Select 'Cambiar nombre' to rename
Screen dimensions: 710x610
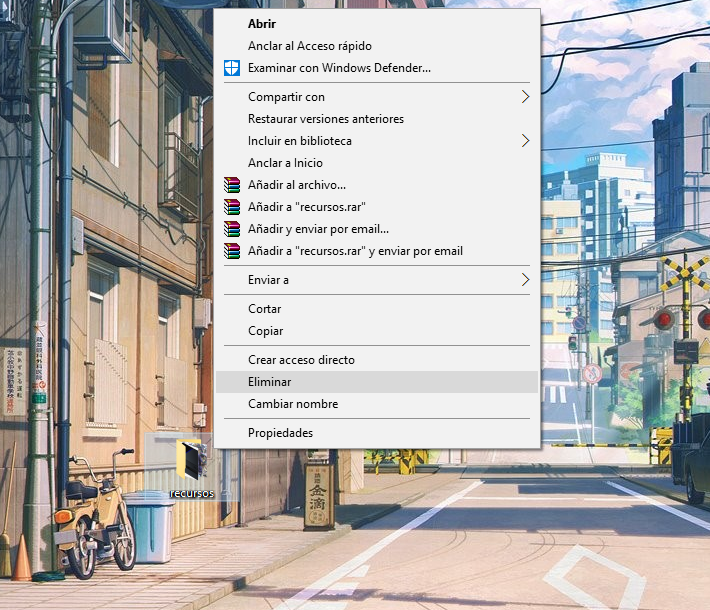pyautogui.click(x=377, y=404)
